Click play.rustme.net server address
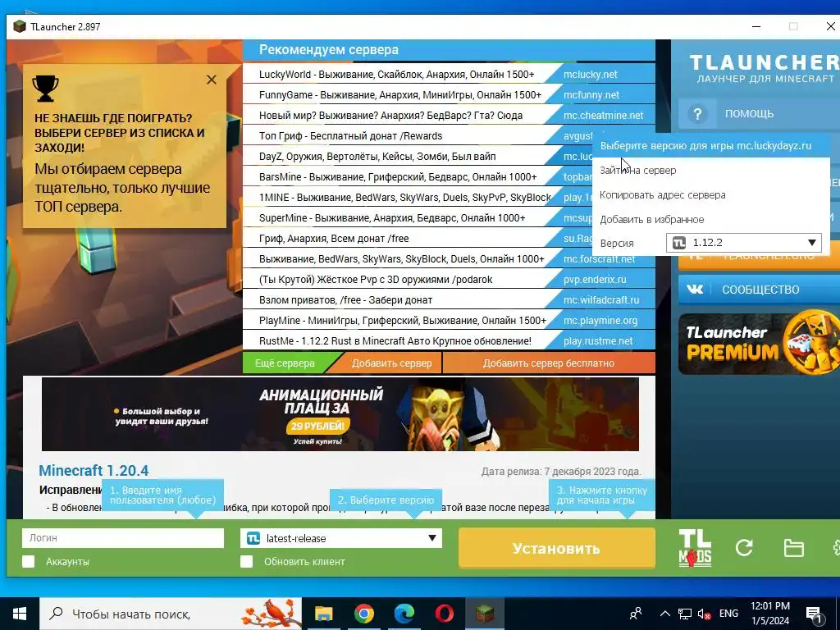The image size is (840, 630). 598,341
